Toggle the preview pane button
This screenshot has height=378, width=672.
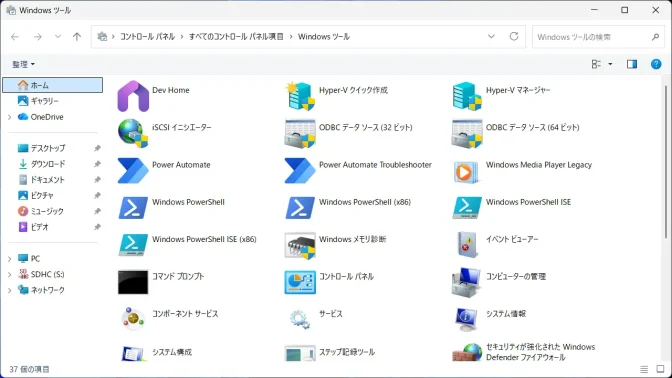(632, 64)
